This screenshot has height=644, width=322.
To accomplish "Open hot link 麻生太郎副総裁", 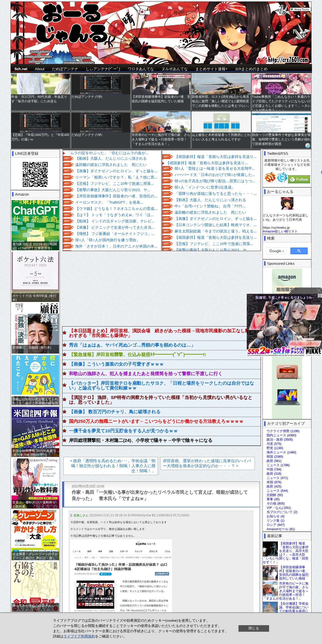I will click(x=215, y=231).
